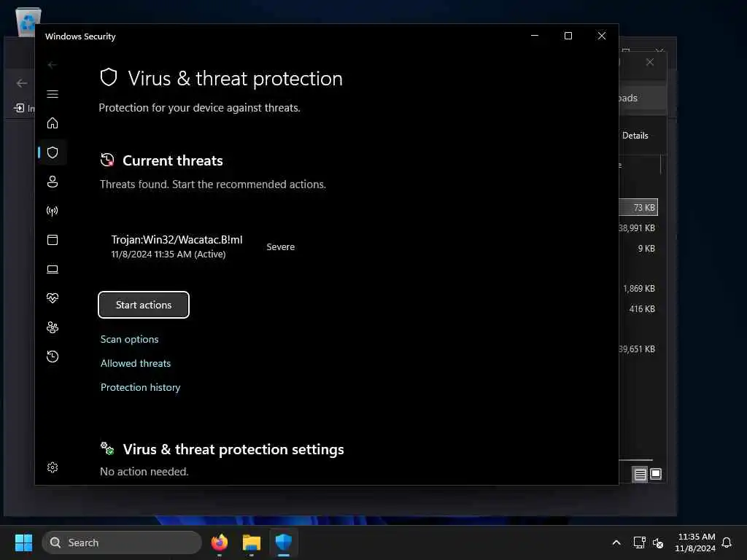Open Settings gear in Windows Security
This screenshot has height=560, width=747.
click(53, 467)
